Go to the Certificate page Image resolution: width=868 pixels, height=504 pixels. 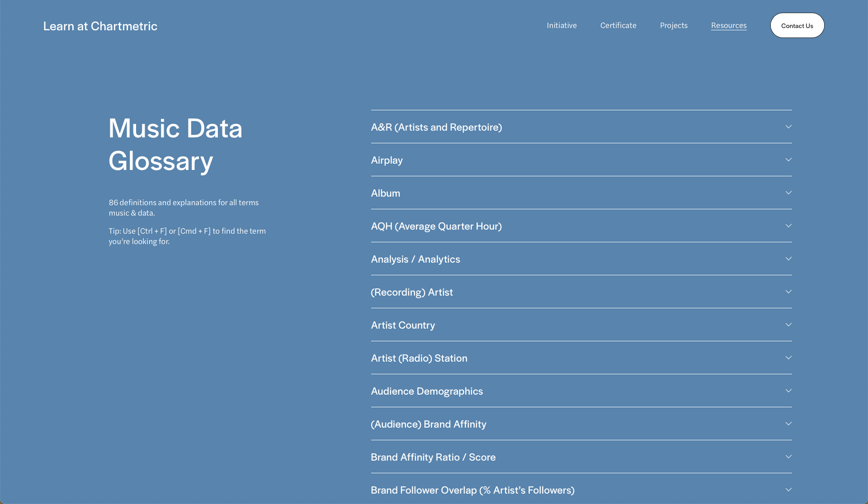[618, 26]
